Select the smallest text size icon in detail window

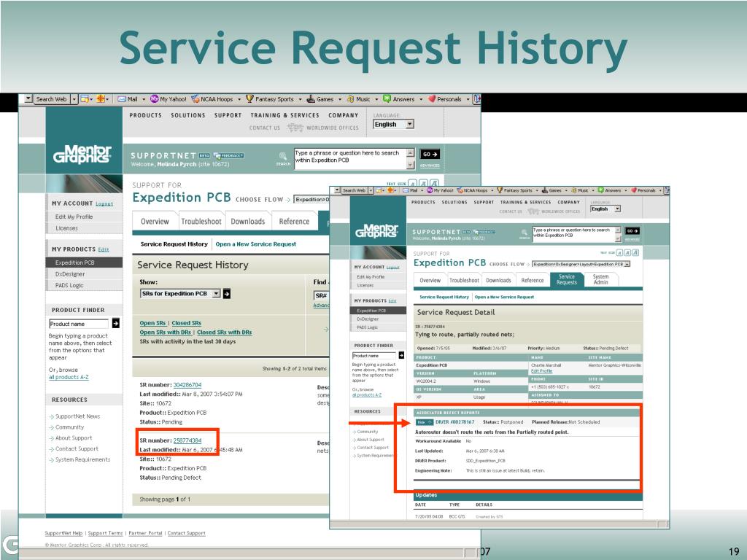click(x=619, y=253)
